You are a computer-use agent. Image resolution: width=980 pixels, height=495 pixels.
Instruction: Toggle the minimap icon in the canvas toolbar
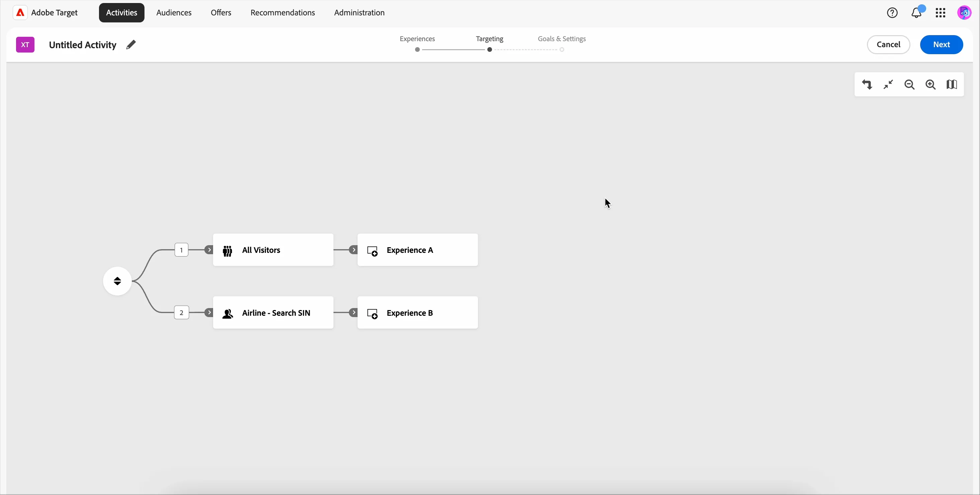click(952, 85)
